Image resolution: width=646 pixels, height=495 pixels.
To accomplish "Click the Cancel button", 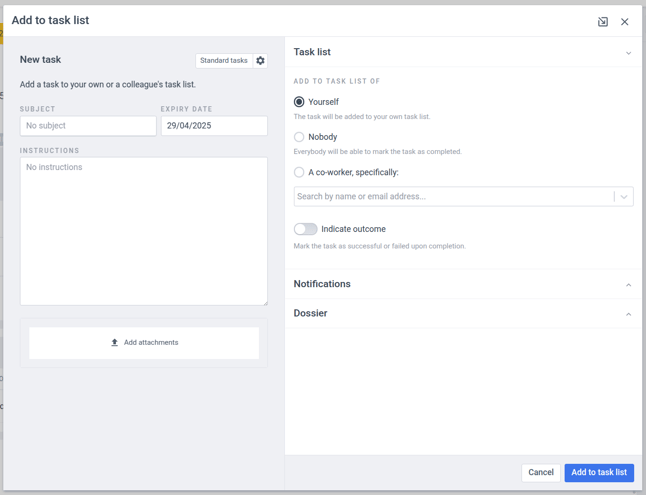I will pyautogui.click(x=541, y=472).
